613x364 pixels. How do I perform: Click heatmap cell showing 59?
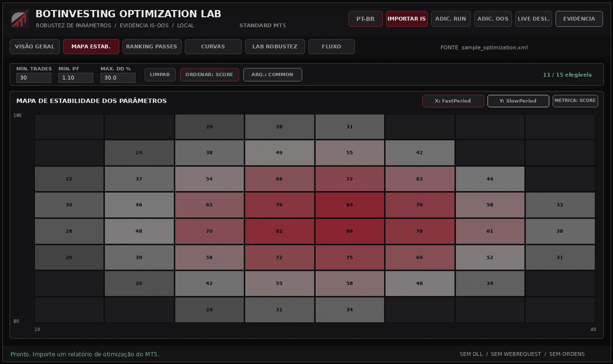[x=209, y=258]
